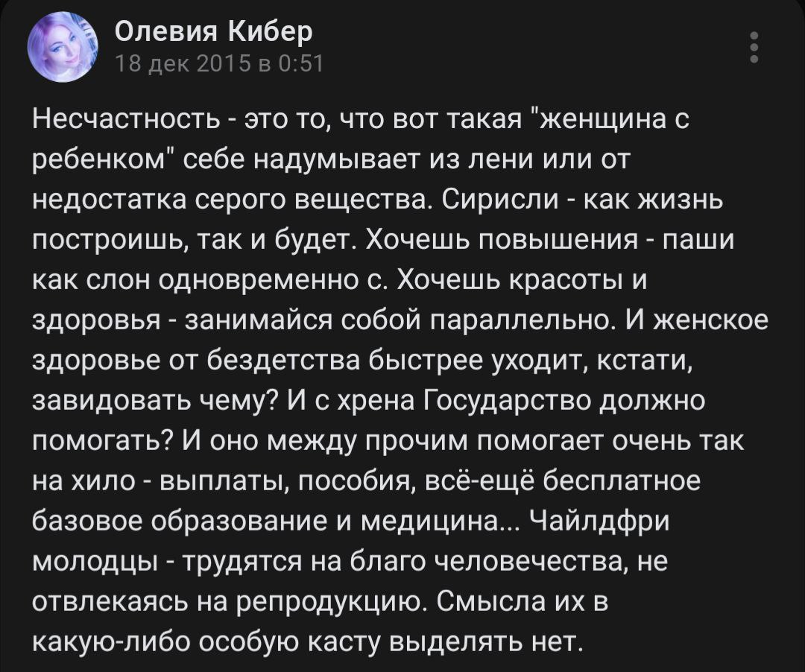Click the final line ending "выделять нет"
This screenshot has height=672, width=805.
[308, 642]
